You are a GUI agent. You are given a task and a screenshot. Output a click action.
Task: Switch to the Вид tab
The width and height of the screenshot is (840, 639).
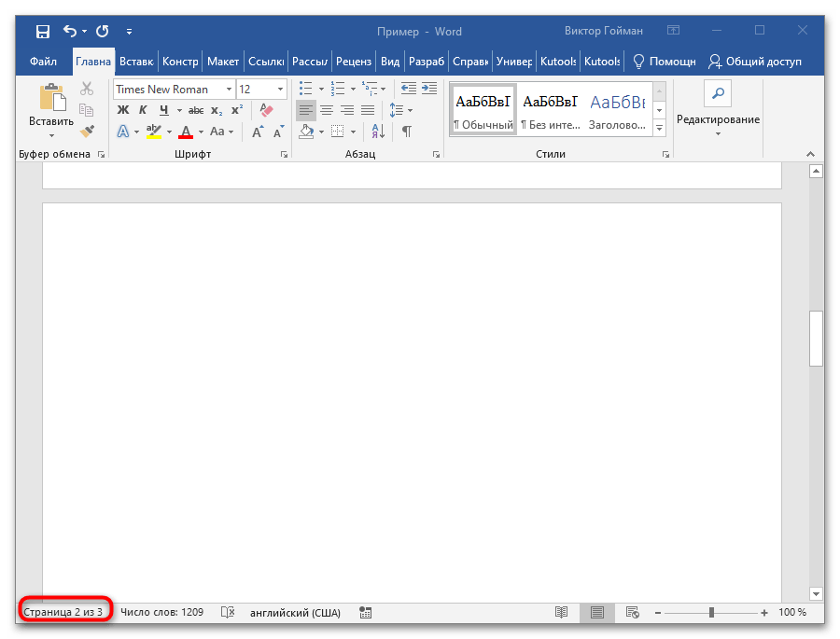(x=390, y=62)
